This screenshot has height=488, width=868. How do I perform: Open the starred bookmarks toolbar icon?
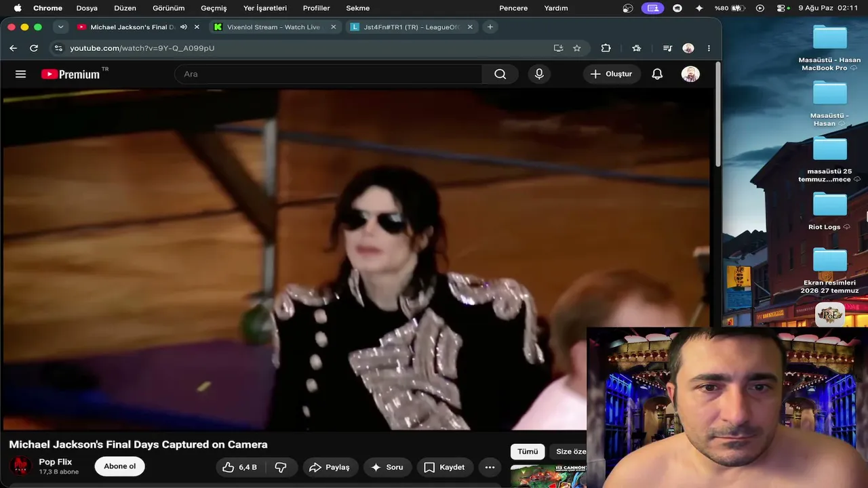(637, 48)
